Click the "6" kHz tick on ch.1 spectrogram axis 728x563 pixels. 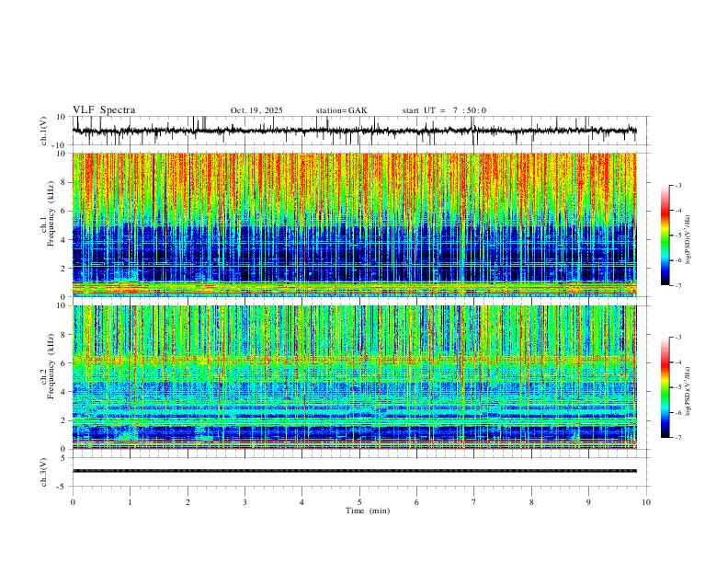click(63, 211)
